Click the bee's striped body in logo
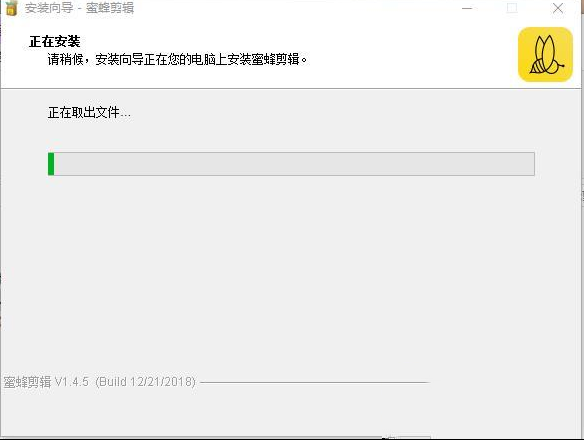 click(x=536, y=67)
